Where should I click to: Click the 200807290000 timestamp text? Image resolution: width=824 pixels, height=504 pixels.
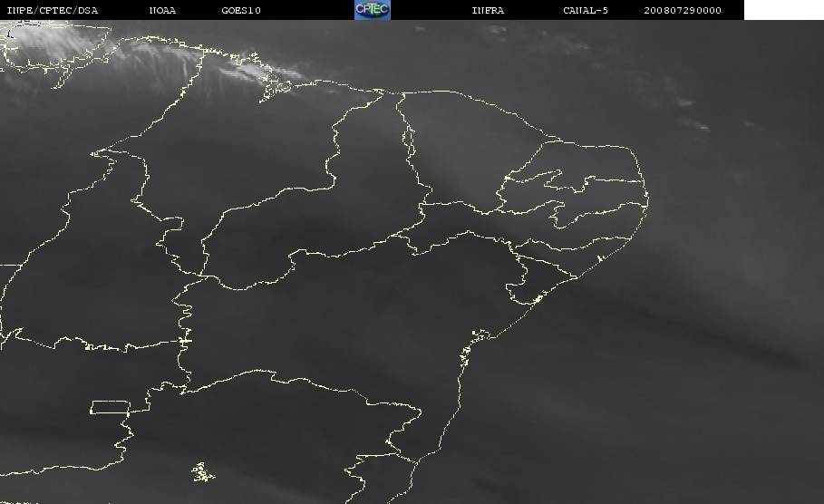(x=682, y=11)
